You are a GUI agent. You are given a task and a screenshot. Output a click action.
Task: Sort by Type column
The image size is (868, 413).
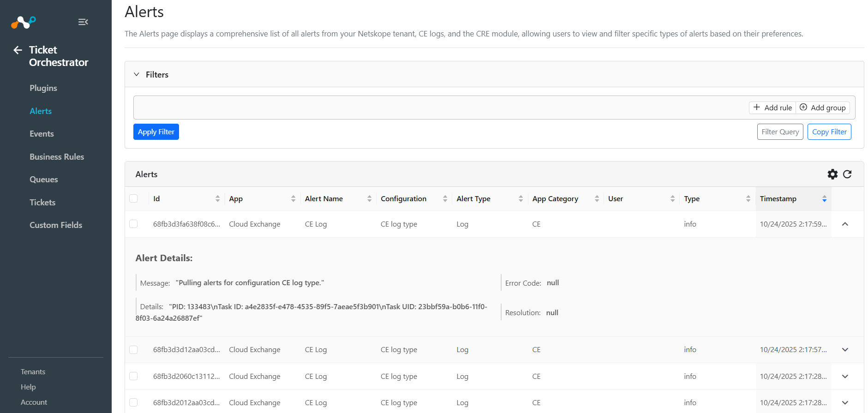748,198
